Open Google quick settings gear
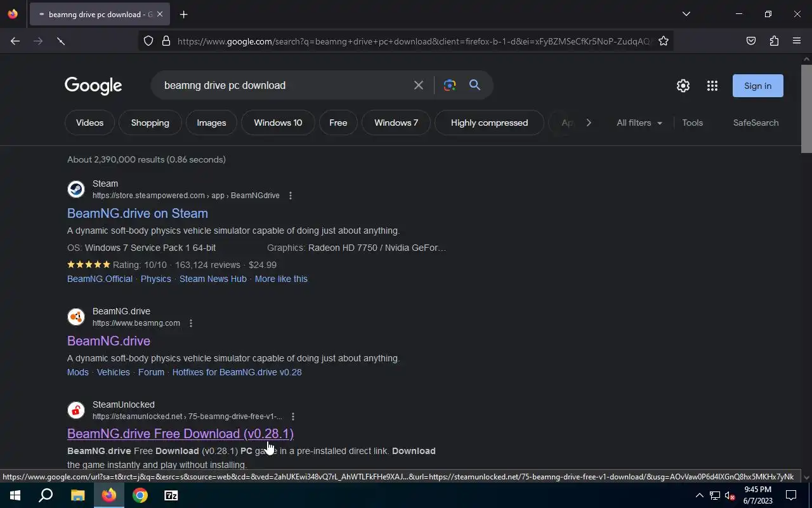 point(683,86)
